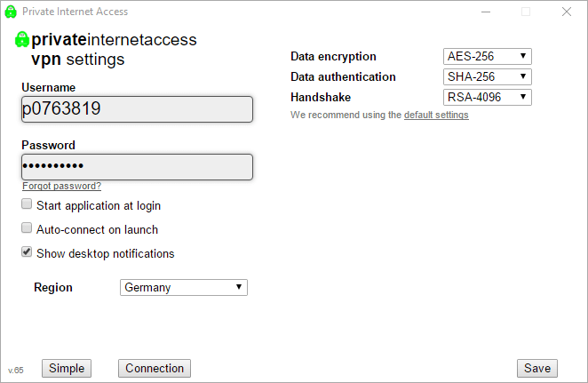The width and height of the screenshot is (588, 383).
Task: Open the Connection settings
Action: pyautogui.click(x=155, y=369)
